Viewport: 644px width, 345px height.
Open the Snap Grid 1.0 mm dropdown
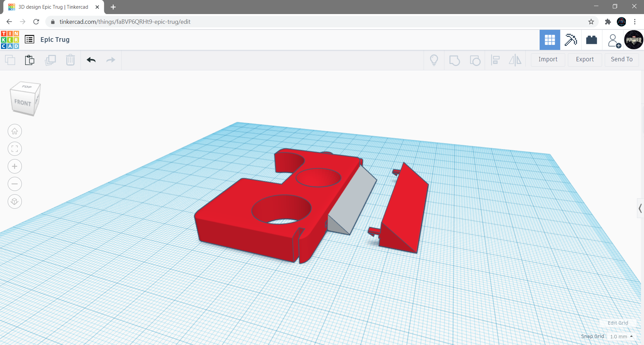622,336
